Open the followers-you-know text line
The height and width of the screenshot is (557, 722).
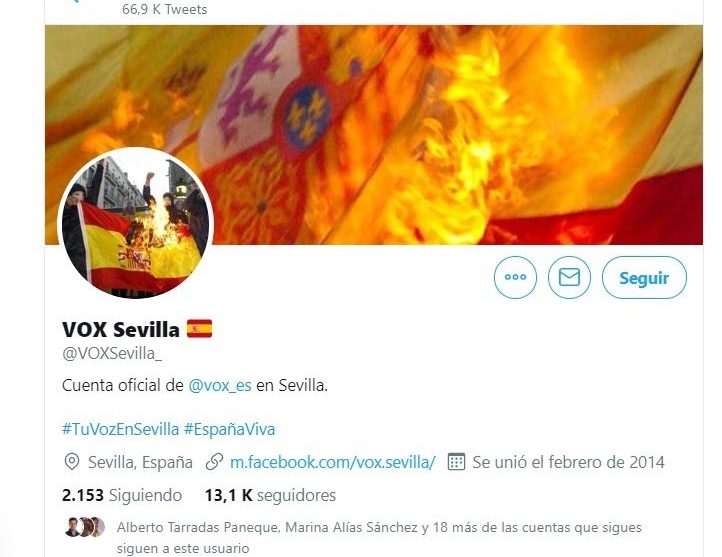(x=379, y=538)
